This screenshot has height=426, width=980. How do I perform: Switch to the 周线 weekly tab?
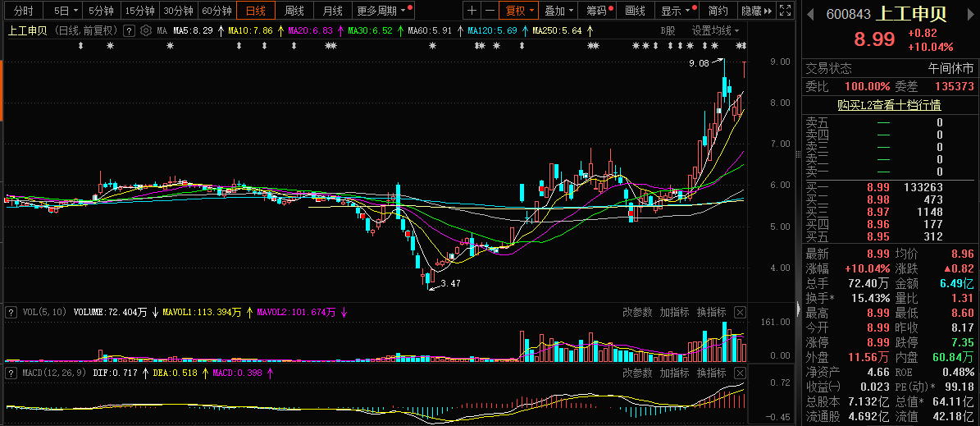pyautogui.click(x=294, y=11)
